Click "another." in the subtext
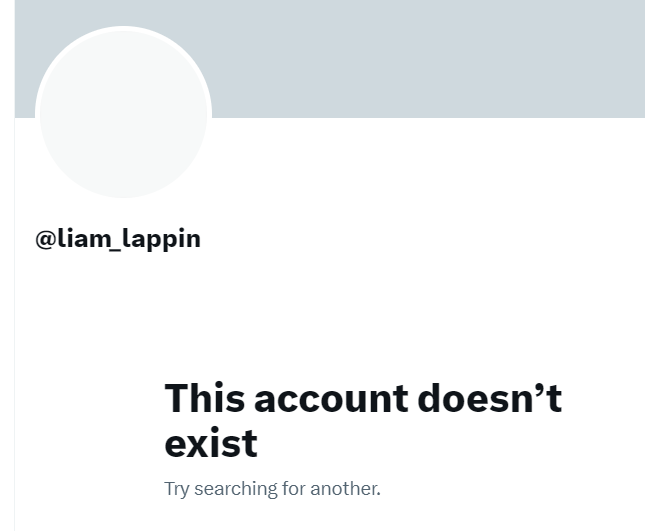This screenshot has width=645, height=531. [346, 489]
